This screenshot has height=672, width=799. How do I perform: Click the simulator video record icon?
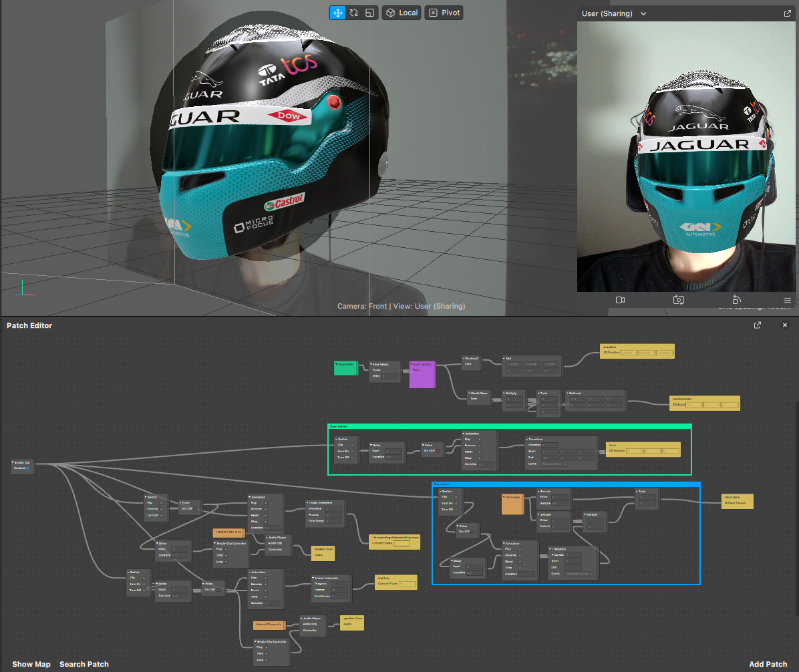tap(620, 300)
